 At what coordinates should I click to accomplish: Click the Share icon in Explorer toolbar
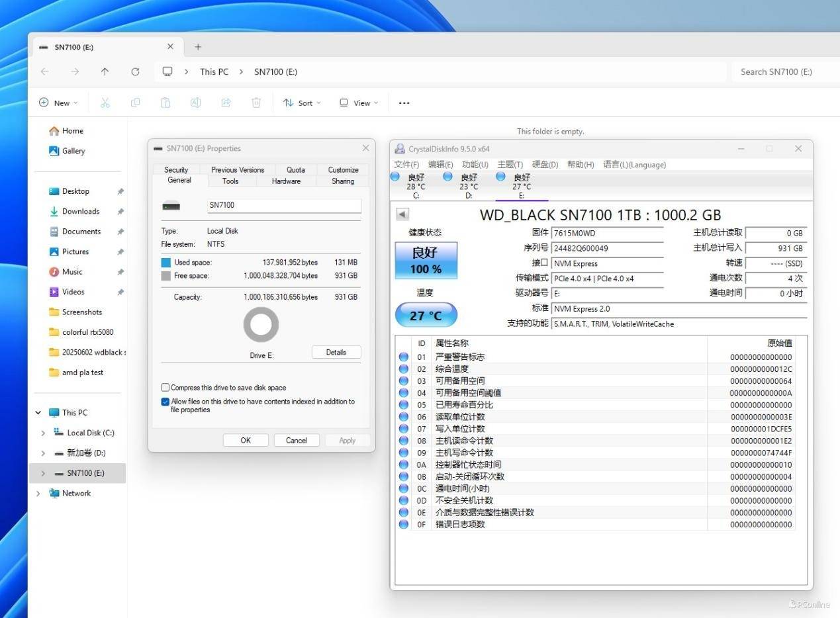pyautogui.click(x=226, y=103)
